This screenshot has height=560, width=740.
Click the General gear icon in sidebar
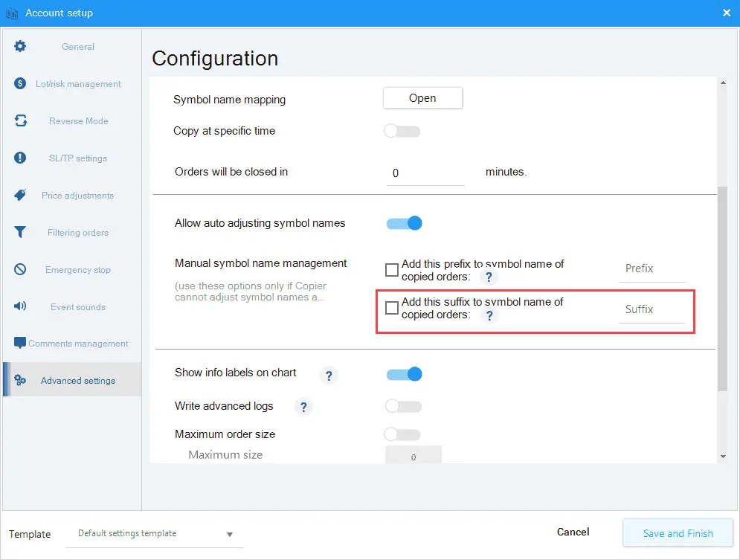(x=20, y=46)
